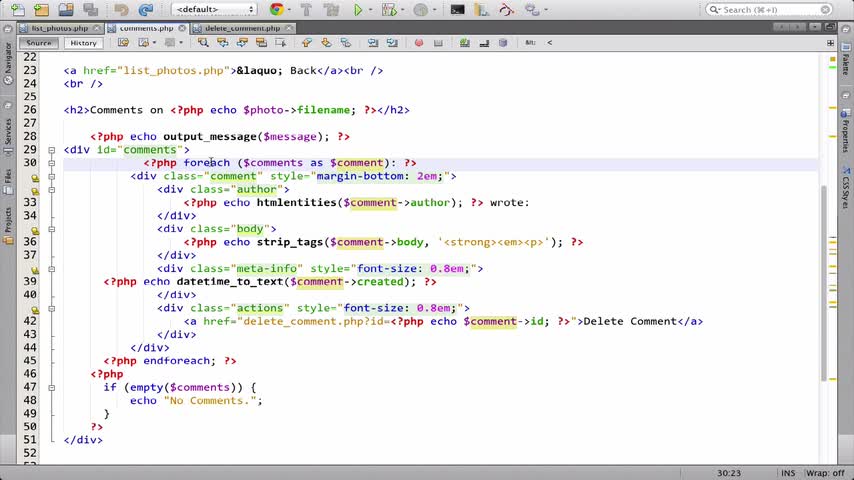Click the Shift Line Left icon
Viewport: 854px width, 480px height.
373,42
